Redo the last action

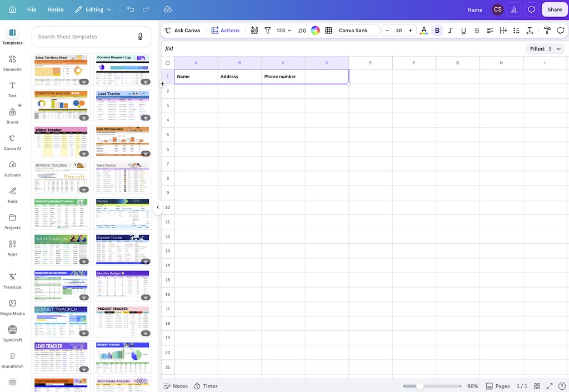146,10
